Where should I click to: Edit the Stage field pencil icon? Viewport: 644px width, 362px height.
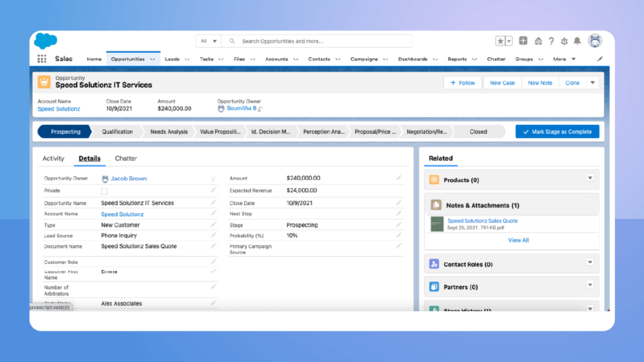[x=398, y=224]
